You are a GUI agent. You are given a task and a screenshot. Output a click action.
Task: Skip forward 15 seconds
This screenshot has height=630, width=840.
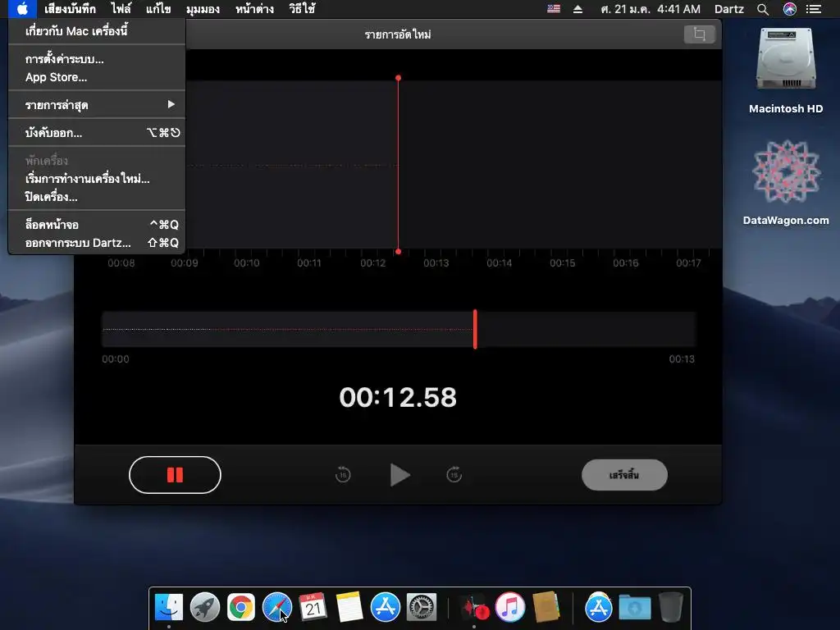[454, 475]
